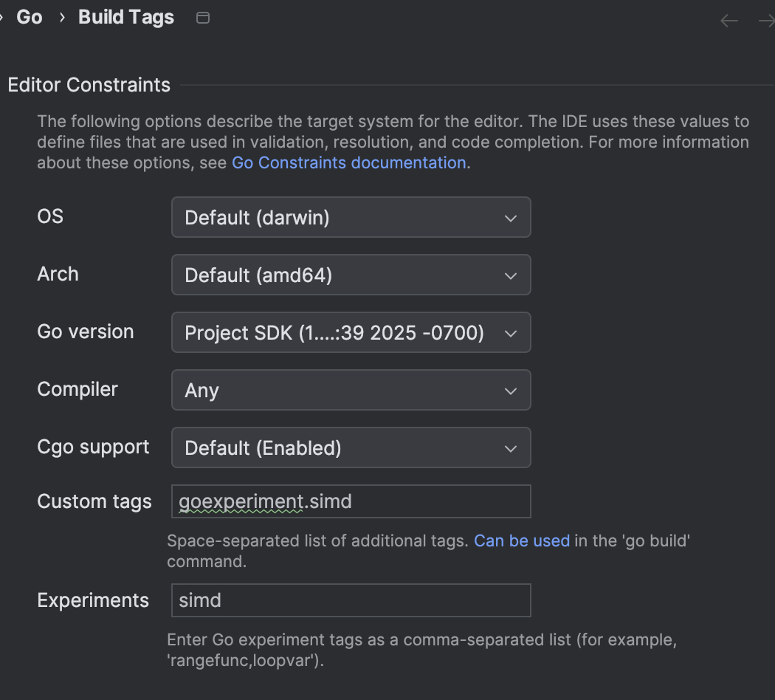Click the Custom tags label
This screenshot has width=775, height=700.
[94, 502]
